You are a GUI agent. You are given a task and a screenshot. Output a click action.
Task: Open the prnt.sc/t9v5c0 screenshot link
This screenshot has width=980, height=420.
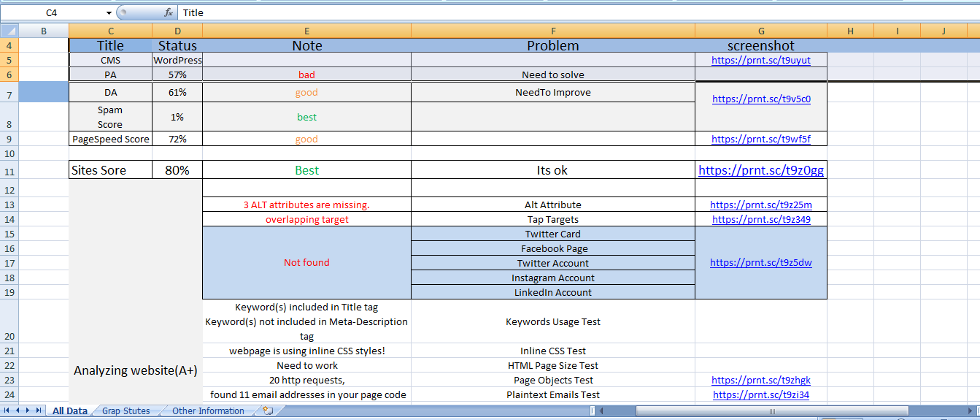tap(761, 99)
